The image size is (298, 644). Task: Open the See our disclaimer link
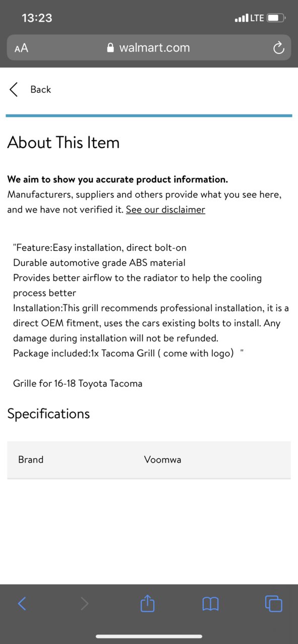click(165, 209)
